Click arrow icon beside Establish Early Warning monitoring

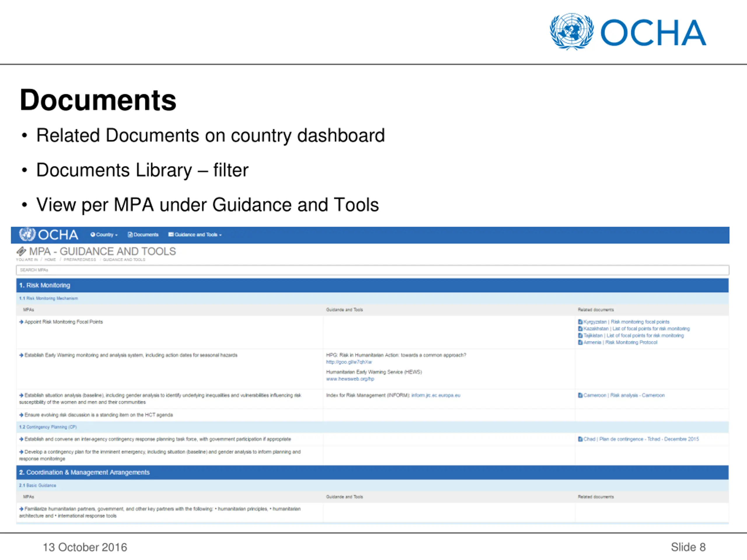21,355
